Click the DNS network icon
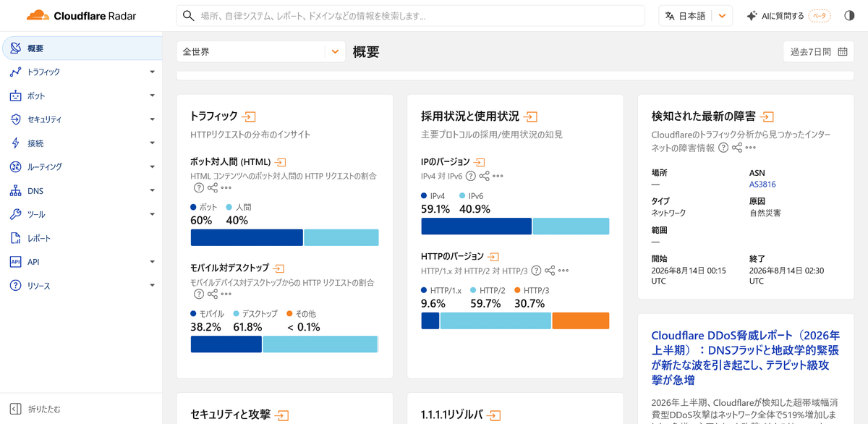Screen dimensions: 868x424 pyautogui.click(x=15, y=191)
